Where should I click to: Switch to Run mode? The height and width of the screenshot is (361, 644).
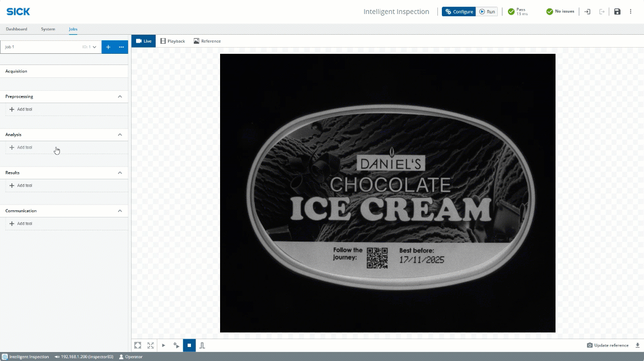[487, 12]
